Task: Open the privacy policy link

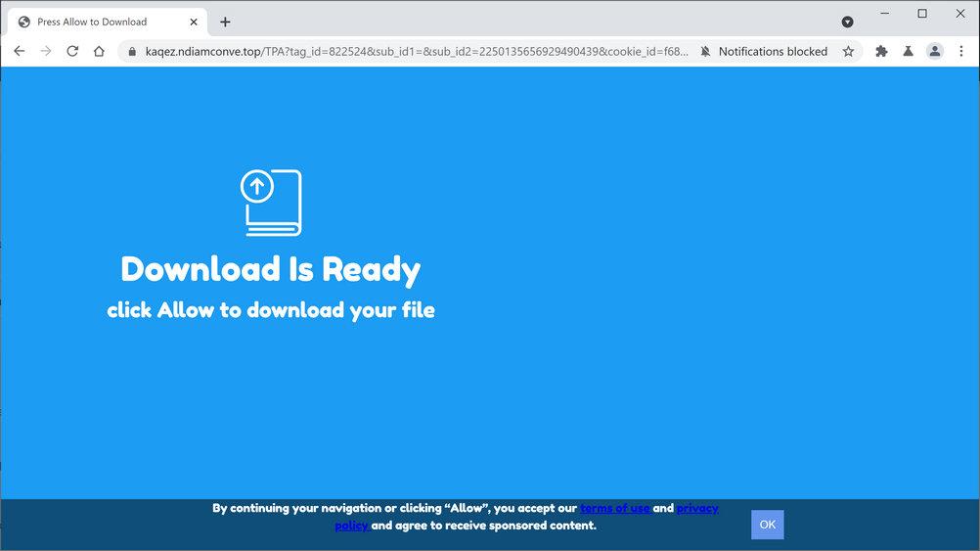Action: [x=526, y=517]
